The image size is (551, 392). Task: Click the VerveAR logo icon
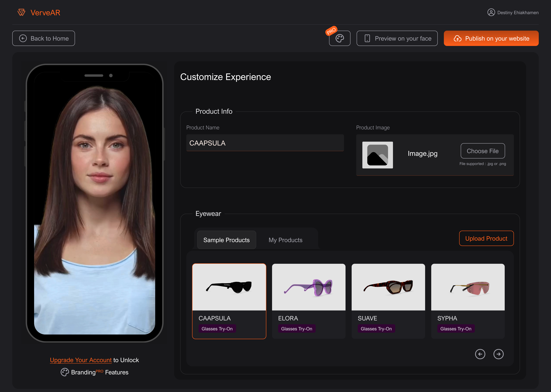coord(21,12)
